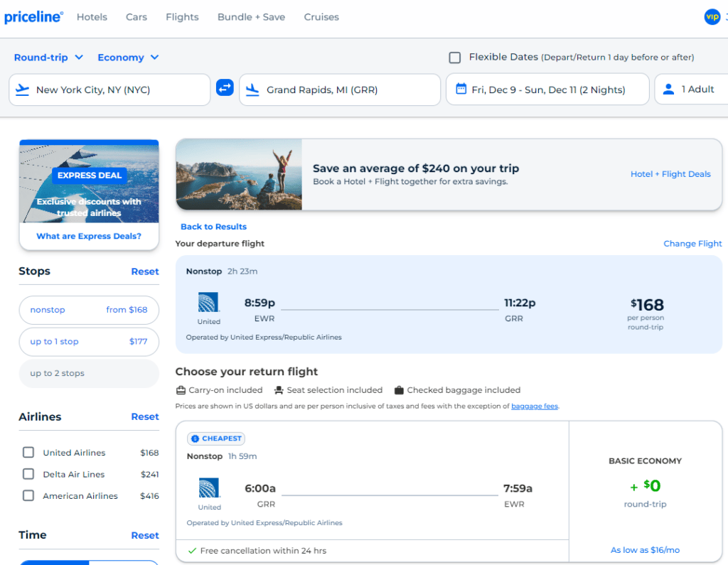
Task: Click the carry-on included bag icon
Action: coord(181,390)
